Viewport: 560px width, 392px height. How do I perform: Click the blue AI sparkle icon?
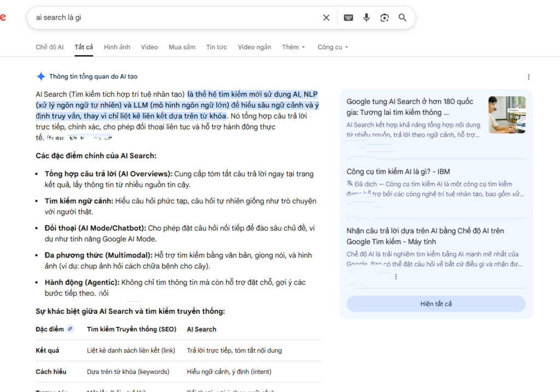40,77
